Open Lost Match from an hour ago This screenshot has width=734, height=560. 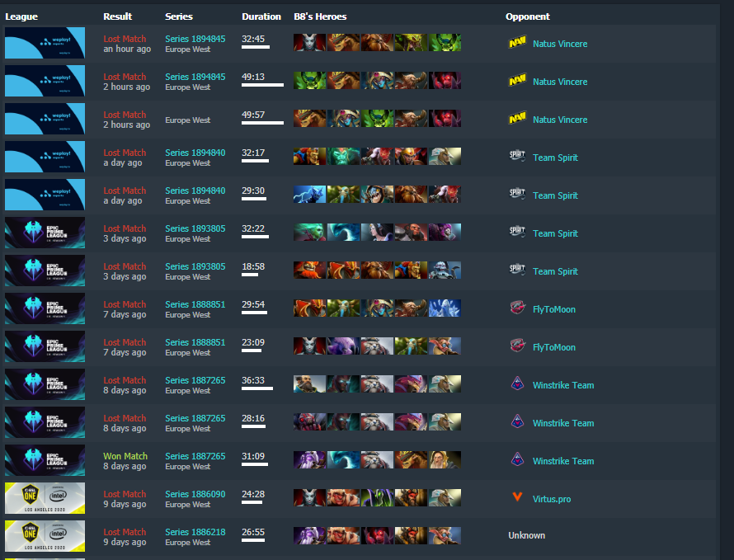click(x=125, y=39)
